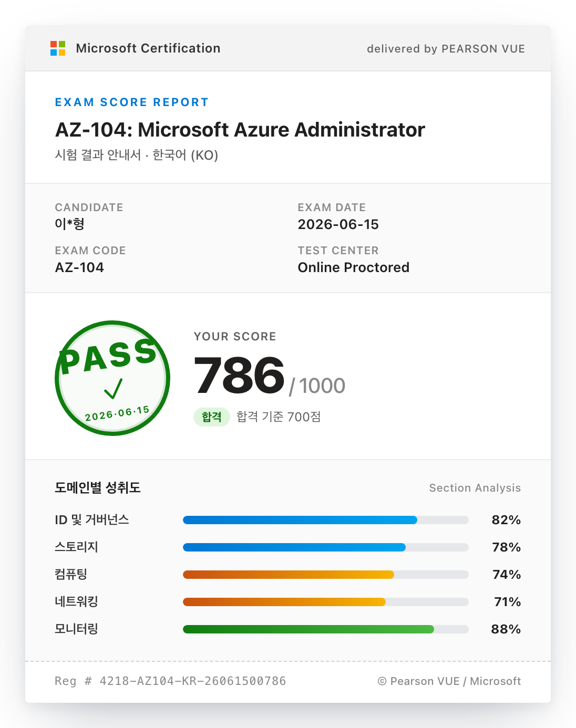Image resolution: width=576 pixels, height=728 pixels.
Task: Click the exam code value AZ-104
Action: 79,267
